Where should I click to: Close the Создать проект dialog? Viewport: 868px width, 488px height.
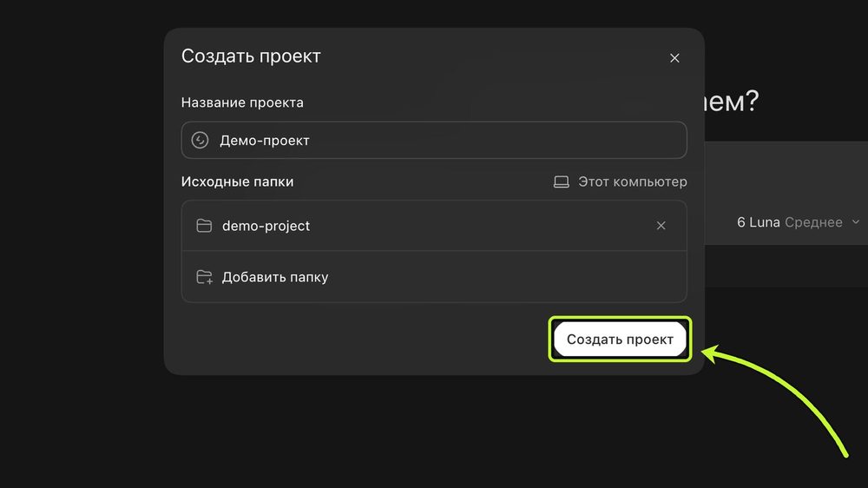coord(674,58)
